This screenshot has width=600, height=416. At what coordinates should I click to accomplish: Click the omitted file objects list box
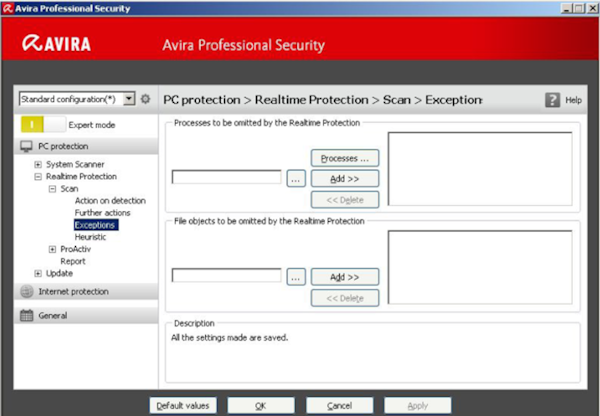click(480, 267)
